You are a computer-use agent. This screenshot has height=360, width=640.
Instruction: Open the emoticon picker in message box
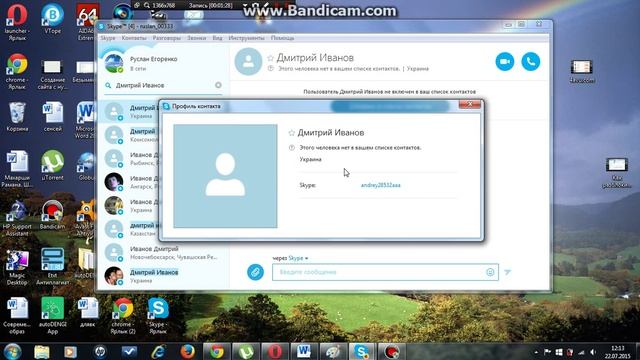[x=490, y=272]
